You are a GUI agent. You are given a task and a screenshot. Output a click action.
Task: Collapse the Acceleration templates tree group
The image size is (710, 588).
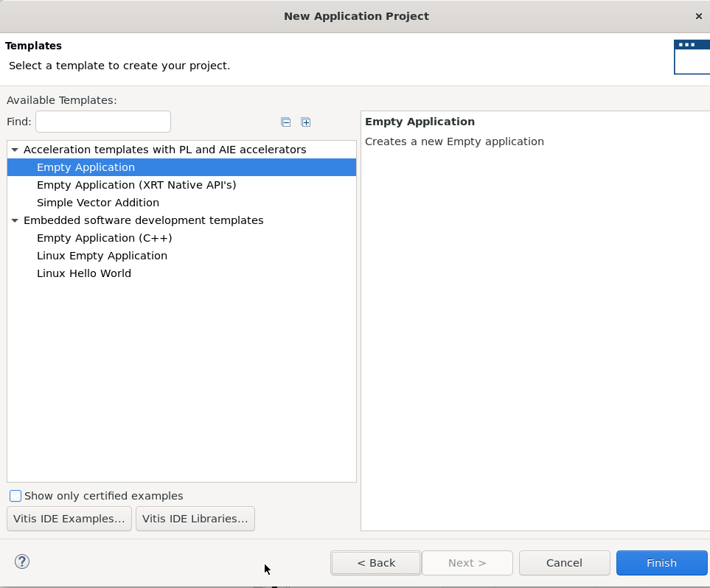[x=15, y=150]
